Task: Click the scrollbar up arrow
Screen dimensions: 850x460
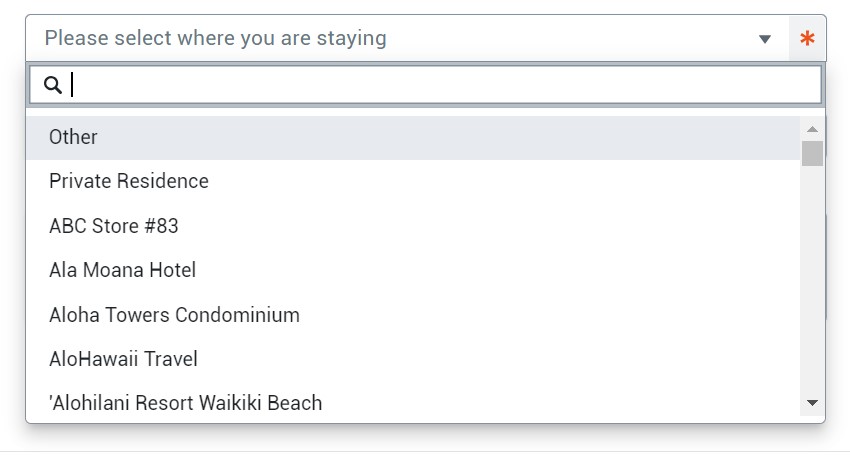Action: coord(812,129)
